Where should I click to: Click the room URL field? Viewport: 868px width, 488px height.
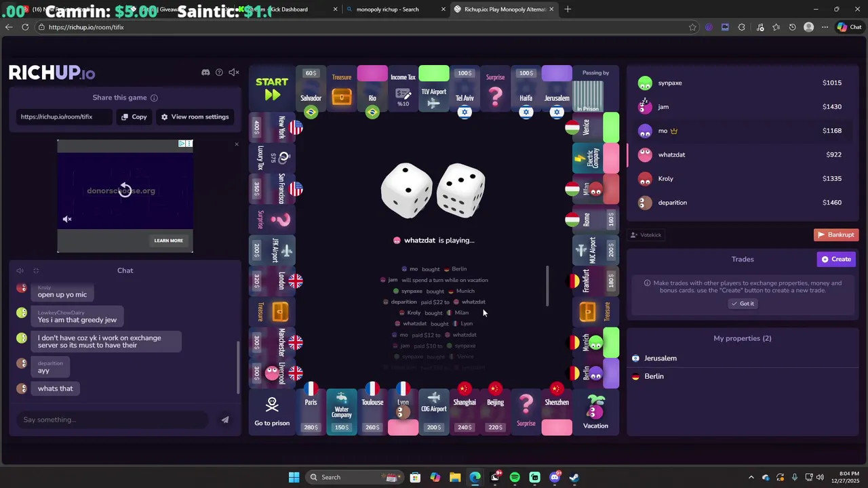pyautogui.click(x=64, y=117)
